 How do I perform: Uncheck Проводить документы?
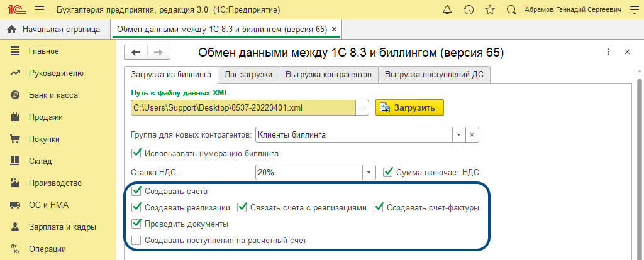click(136, 224)
